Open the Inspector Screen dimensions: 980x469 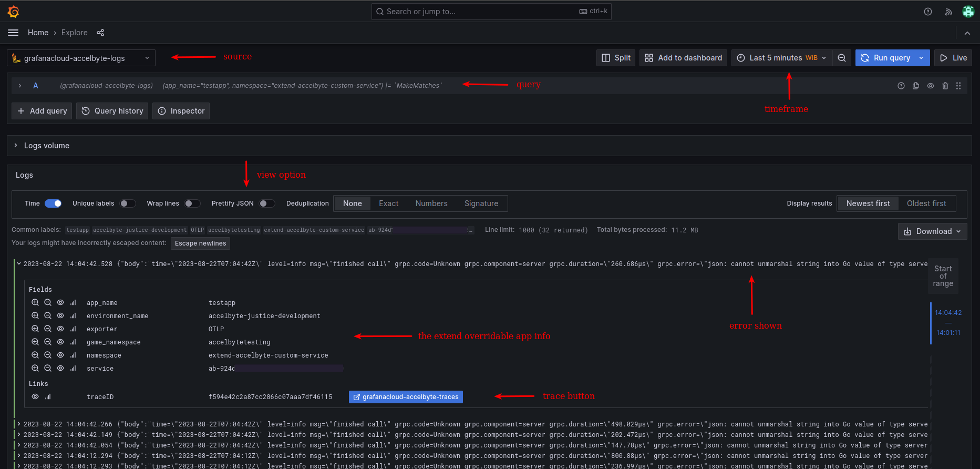(x=181, y=111)
